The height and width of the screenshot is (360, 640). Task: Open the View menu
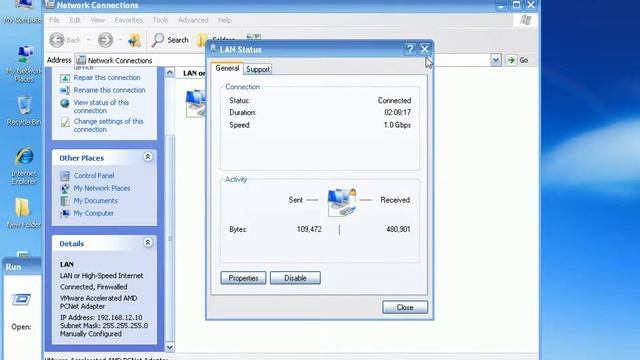[x=98, y=20]
